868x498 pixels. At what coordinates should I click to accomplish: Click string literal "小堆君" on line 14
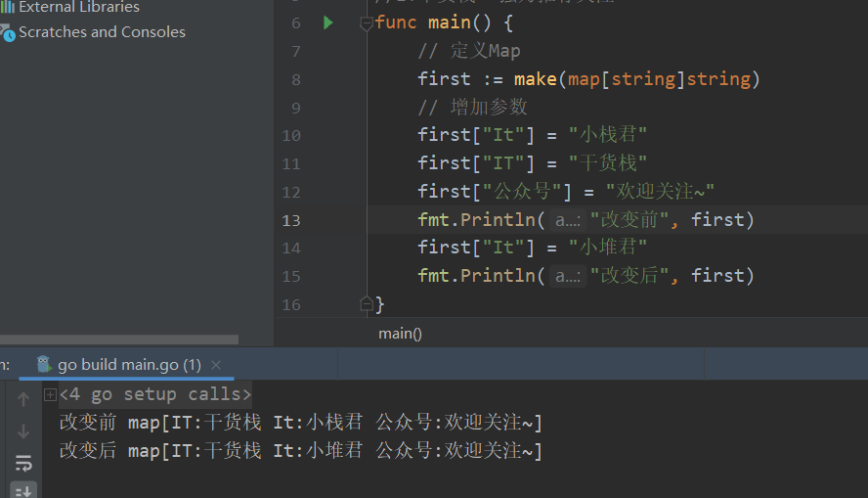tap(608, 248)
